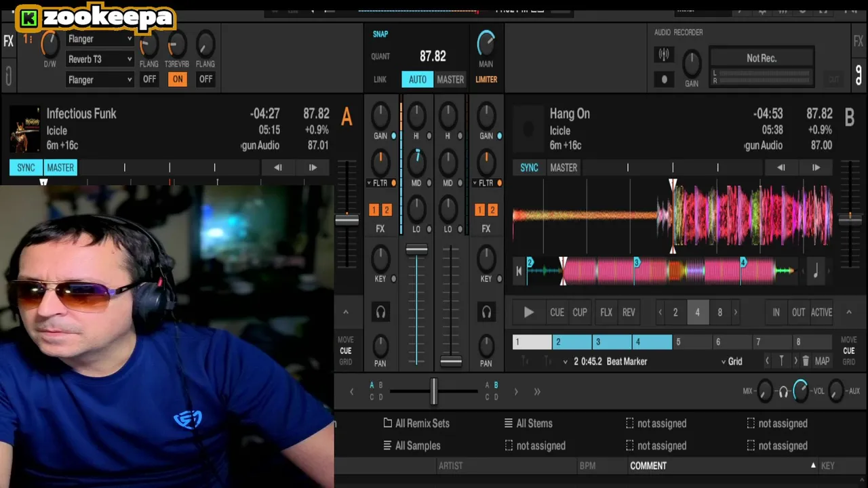
Task: Tempo bend forward on Deck A
Action: pos(313,167)
